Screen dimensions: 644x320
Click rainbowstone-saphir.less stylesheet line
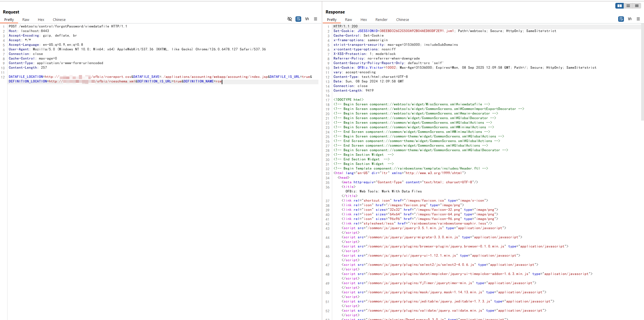tap(417, 223)
